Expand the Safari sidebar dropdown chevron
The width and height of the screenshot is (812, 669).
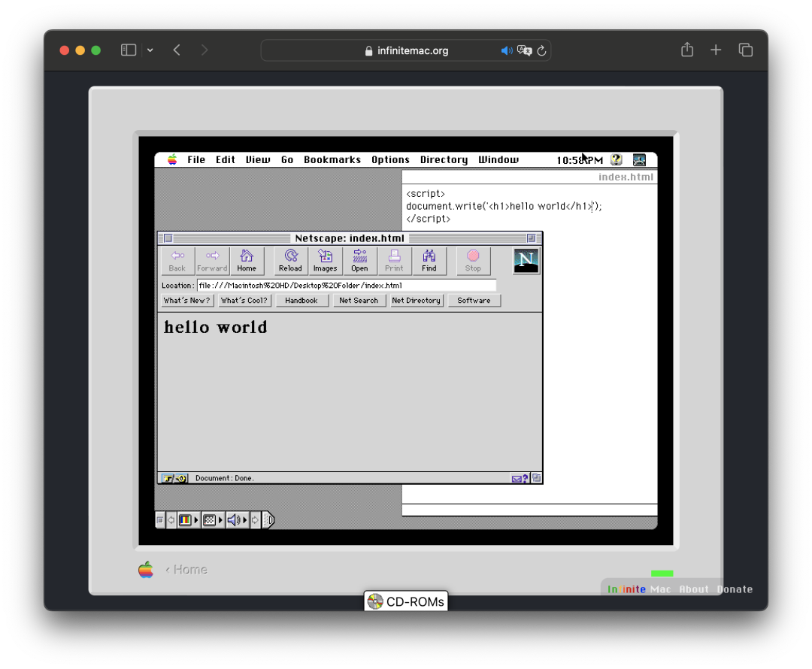pyautogui.click(x=150, y=50)
